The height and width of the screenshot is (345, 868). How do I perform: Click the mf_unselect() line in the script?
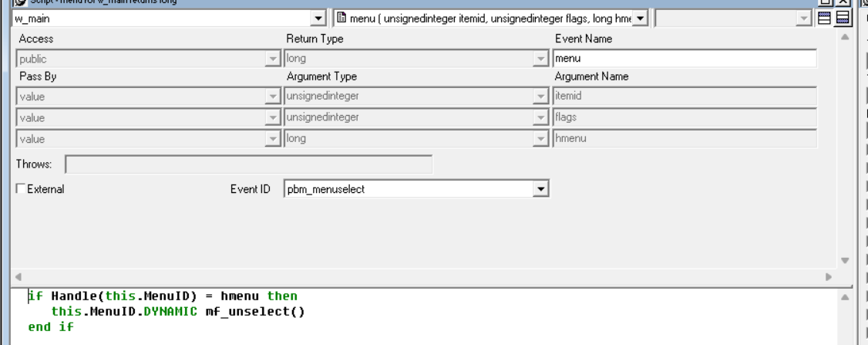(178, 312)
